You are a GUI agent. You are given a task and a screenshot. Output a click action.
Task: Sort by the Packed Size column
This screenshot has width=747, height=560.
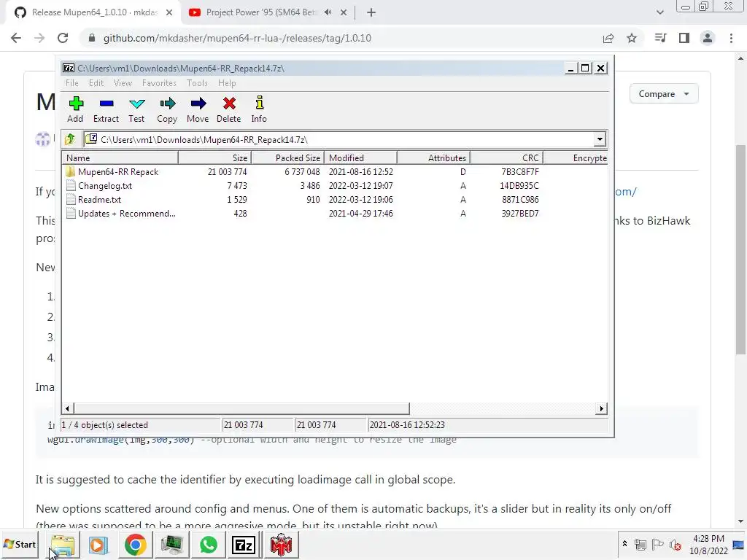(288, 158)
